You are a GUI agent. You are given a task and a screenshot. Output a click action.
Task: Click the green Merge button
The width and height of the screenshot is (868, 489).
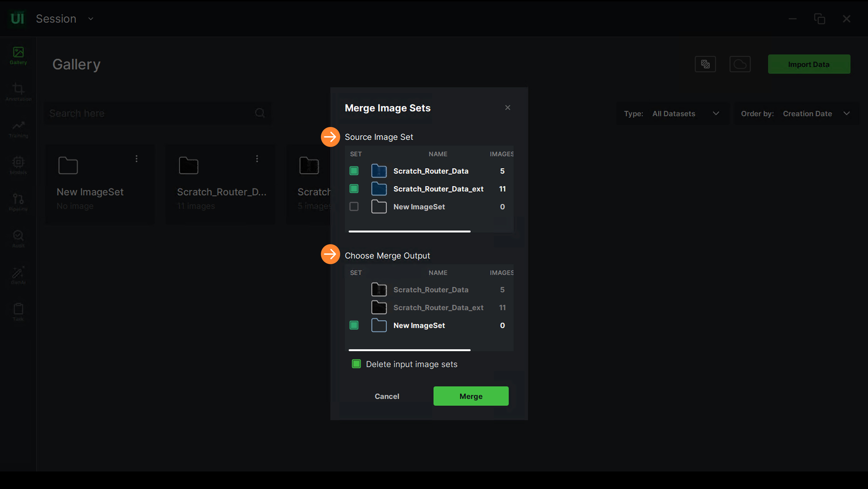471,396
